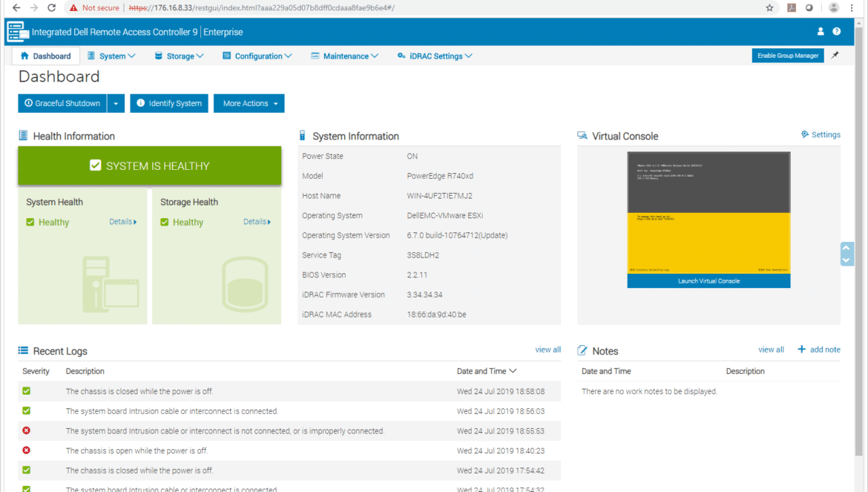The image size is (868, 492).
Task: Expand the Storage menu
Action: coord(180,56)
